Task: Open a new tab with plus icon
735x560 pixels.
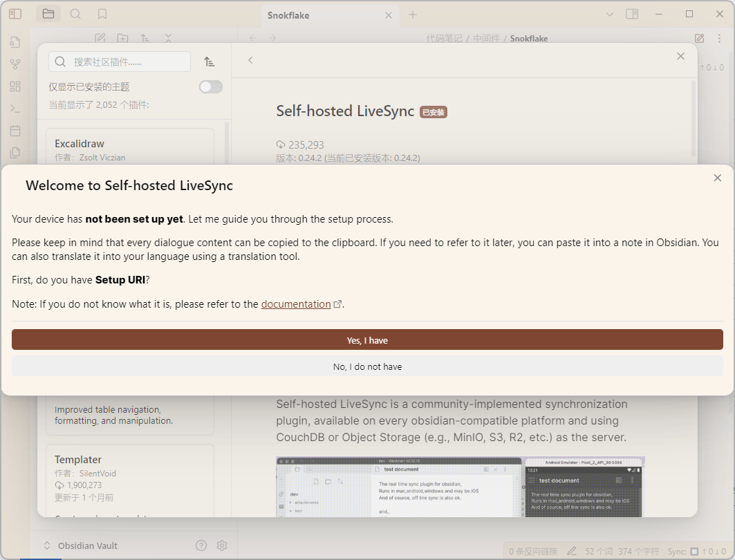Action: coord(413,15)
